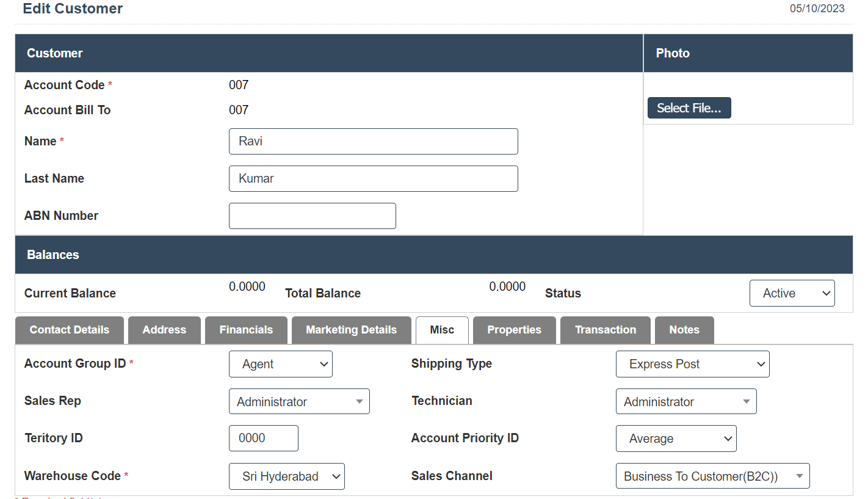Click the Misc tab

pos(442,330)
